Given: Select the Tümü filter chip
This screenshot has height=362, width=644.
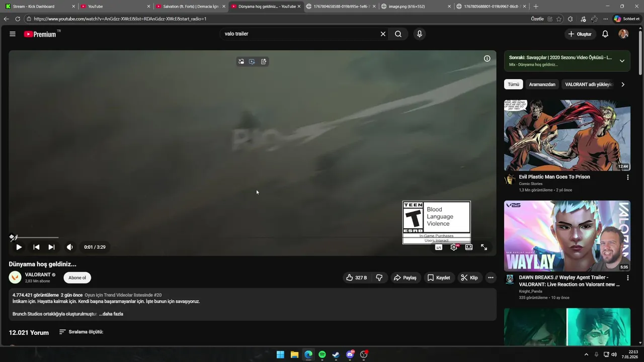Looking at the screenshot, I should [513, 84].
